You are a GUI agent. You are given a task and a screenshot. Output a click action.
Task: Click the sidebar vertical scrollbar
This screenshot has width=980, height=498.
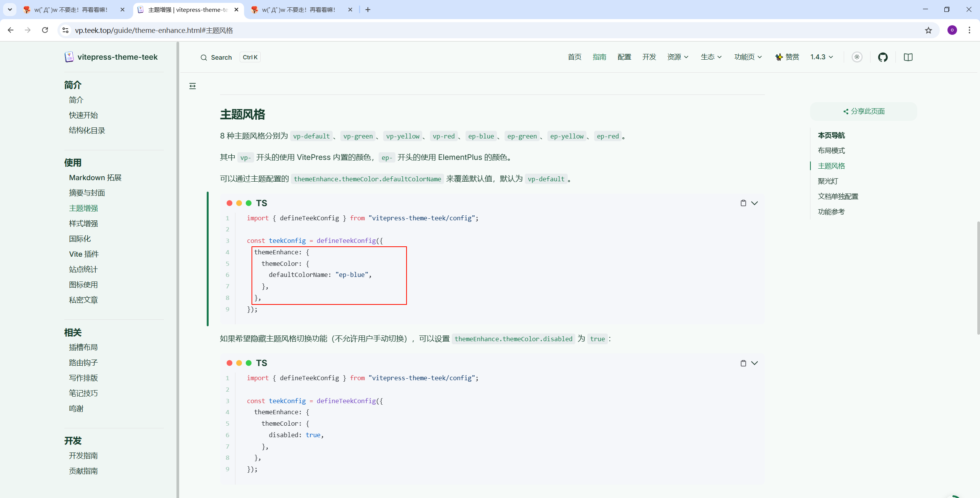pyautogui.click(x=178, y=270)
